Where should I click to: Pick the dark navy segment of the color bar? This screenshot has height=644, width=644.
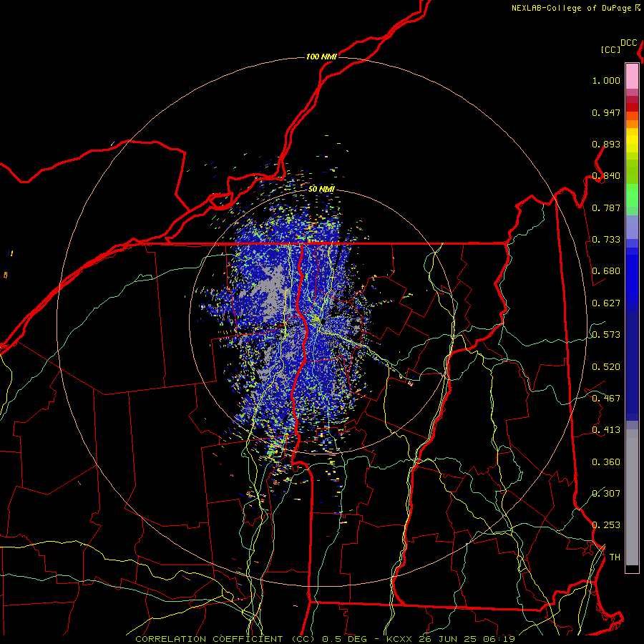pyautogui.click(x=632, y=366)
